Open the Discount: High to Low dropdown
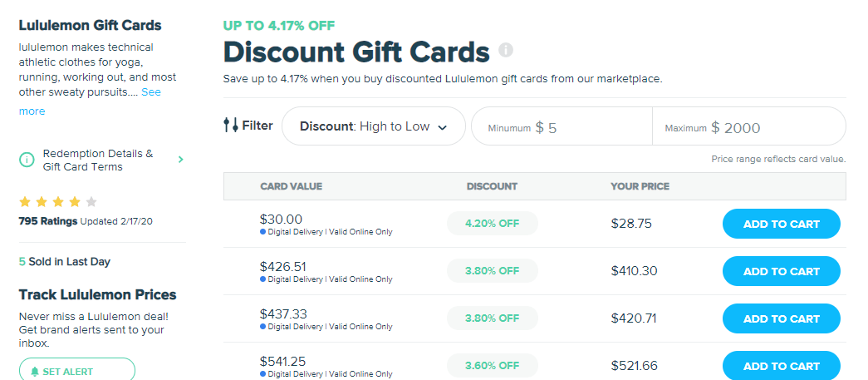The image size is (868, 380). 373,126
